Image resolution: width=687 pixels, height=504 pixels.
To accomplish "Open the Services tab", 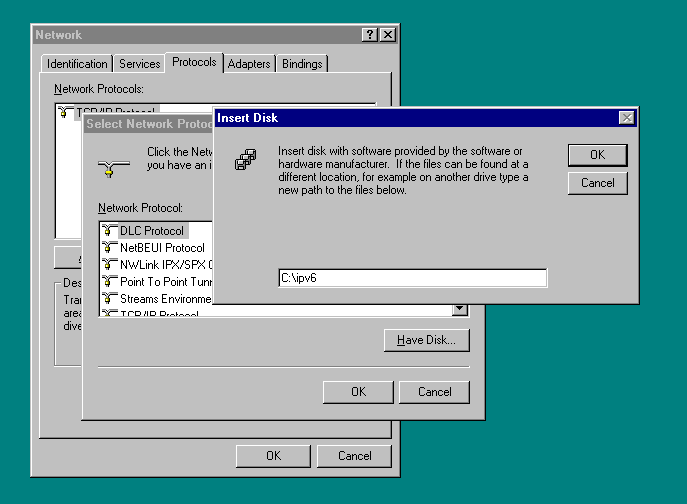I will click(139, 64).
